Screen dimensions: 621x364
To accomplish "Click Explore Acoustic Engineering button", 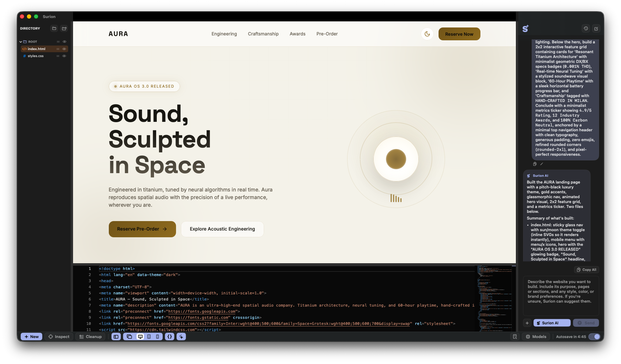I will click(x=222, y=229).
